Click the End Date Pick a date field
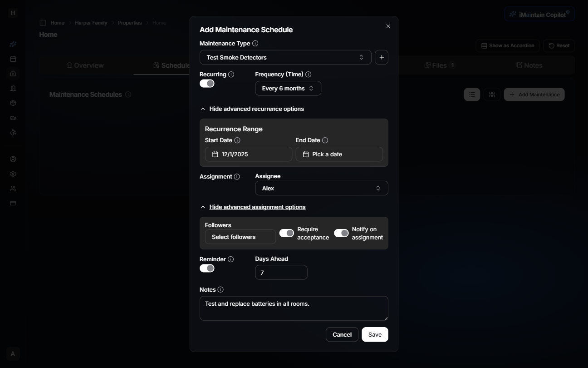 coord(339,154)
